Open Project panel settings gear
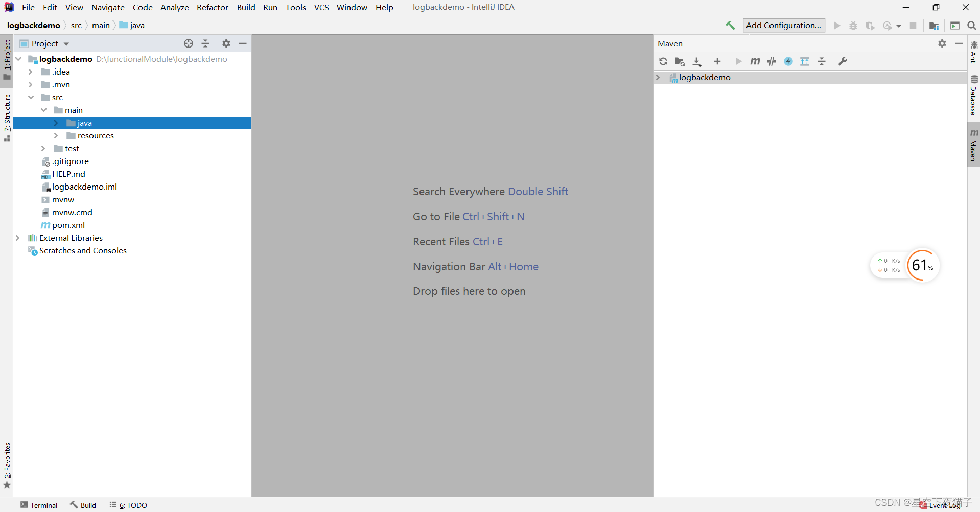This screenshot has width=980, height=512. [226, 43]
